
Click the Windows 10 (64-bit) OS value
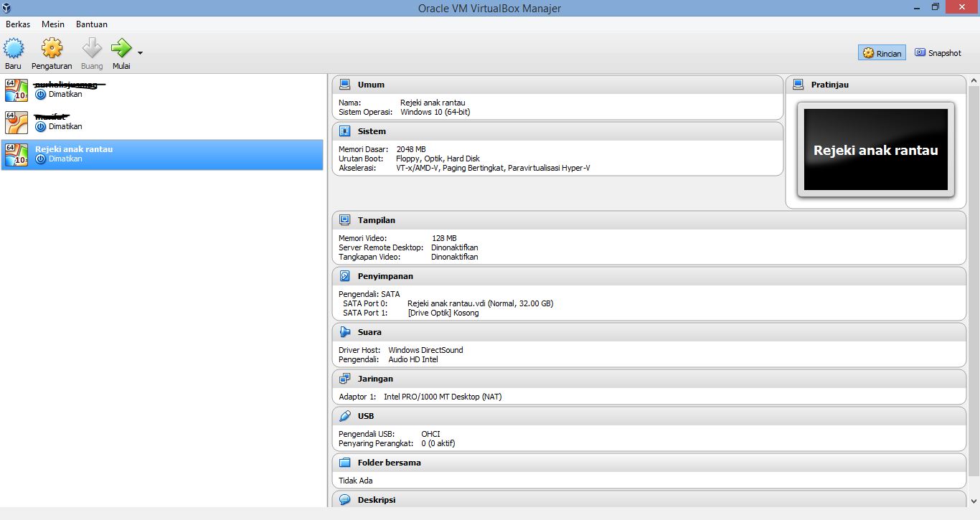(x=435, y=112)
